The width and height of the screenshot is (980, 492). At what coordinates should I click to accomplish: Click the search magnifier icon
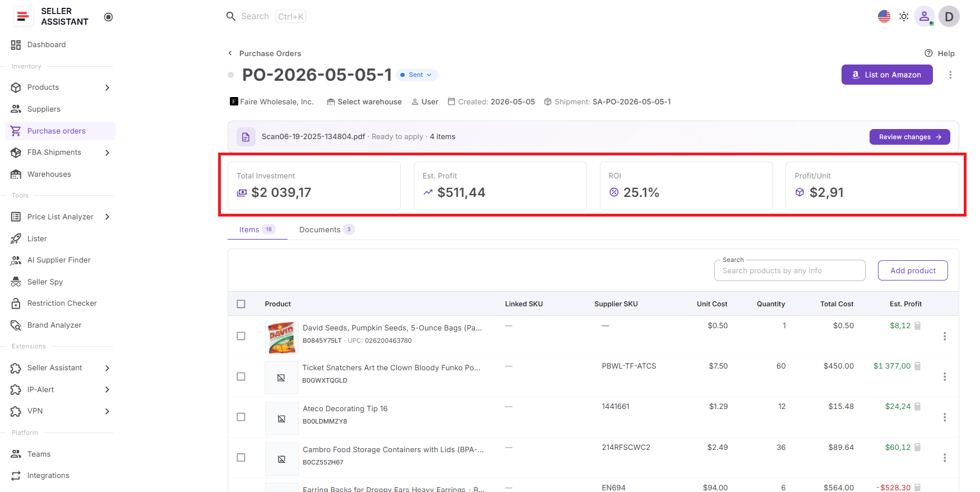point(230,16)
